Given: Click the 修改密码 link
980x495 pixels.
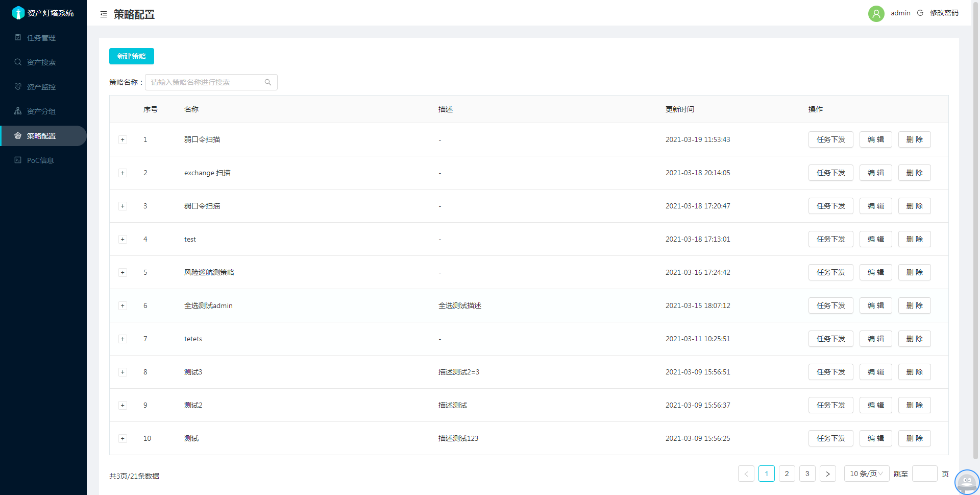Looking at the screenshot, I should coord(944,13).
